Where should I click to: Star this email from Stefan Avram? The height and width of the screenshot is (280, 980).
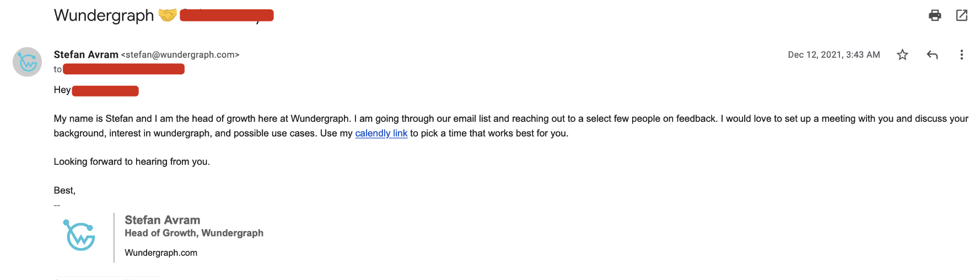902,55
